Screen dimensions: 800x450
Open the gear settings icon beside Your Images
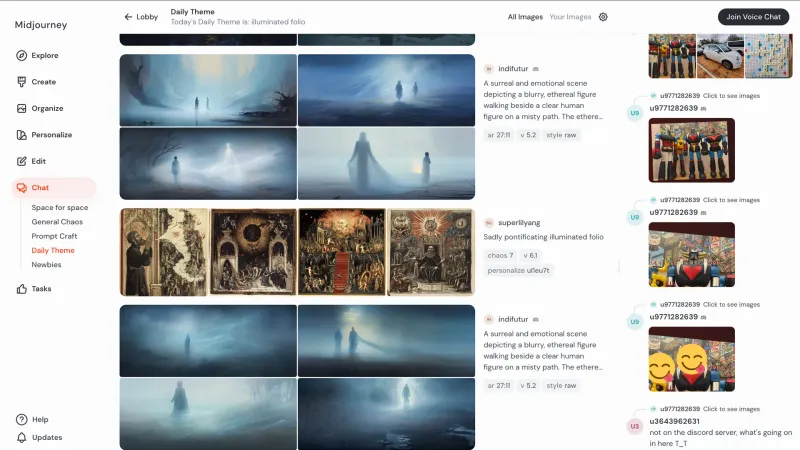(x=603, y=17)
